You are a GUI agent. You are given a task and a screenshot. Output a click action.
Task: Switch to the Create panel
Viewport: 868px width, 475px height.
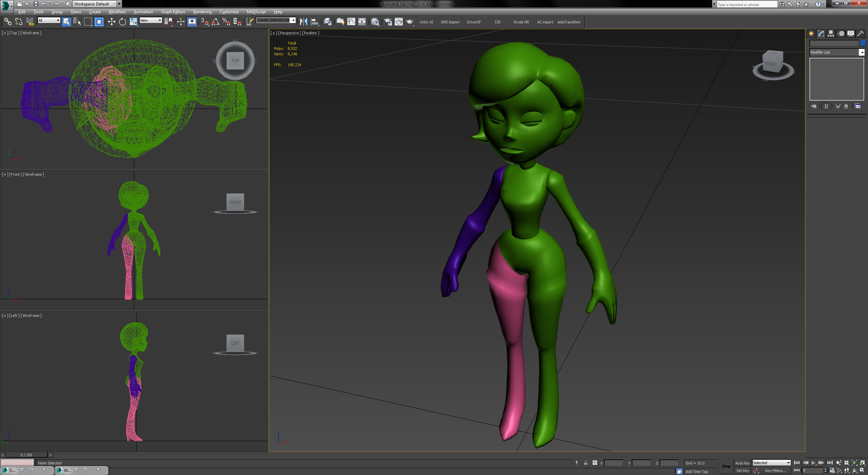click(x=811, y=33)
